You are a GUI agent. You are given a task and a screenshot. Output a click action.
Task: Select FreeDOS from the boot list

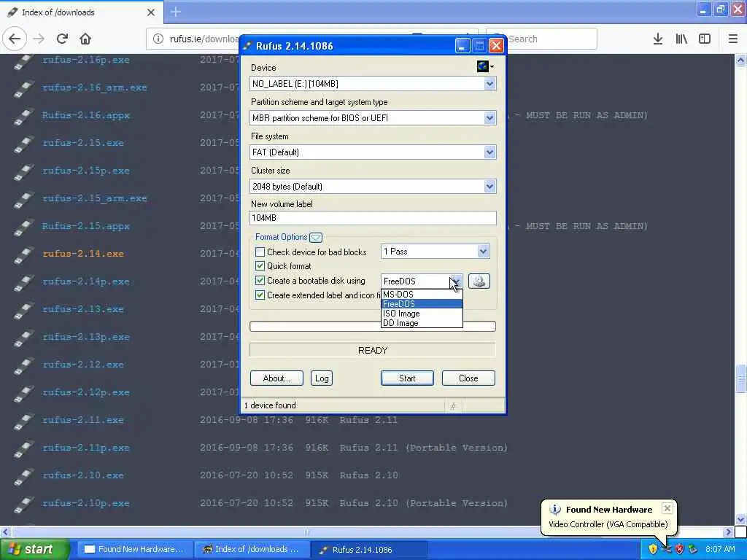pyautogui.click(x=422, y=304)
